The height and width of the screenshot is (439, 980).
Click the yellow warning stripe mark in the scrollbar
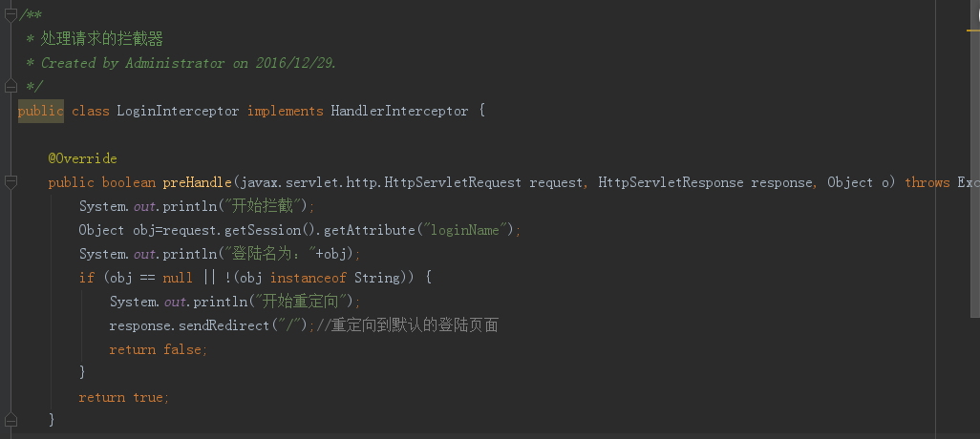tap(972, 30)
